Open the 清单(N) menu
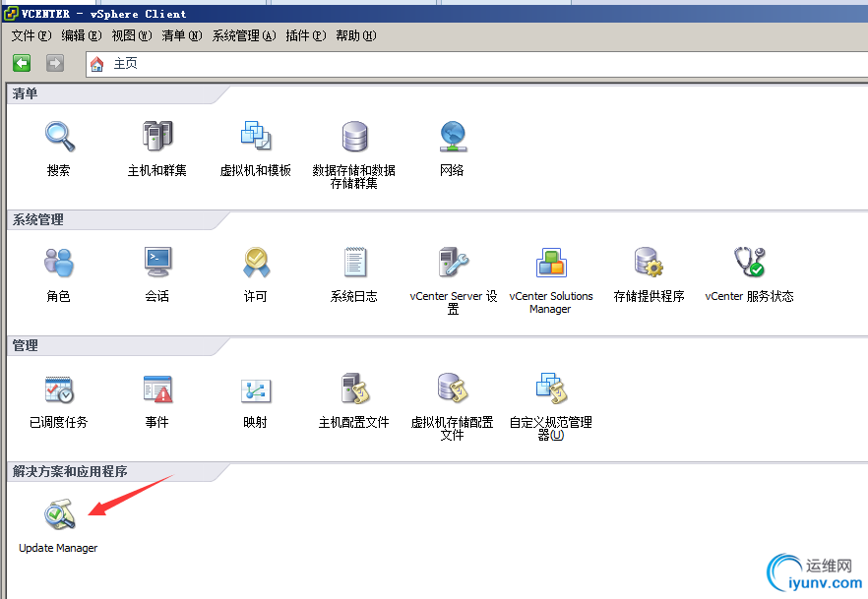The height and width of the screenshot is (599, 868). pos(182,36)
